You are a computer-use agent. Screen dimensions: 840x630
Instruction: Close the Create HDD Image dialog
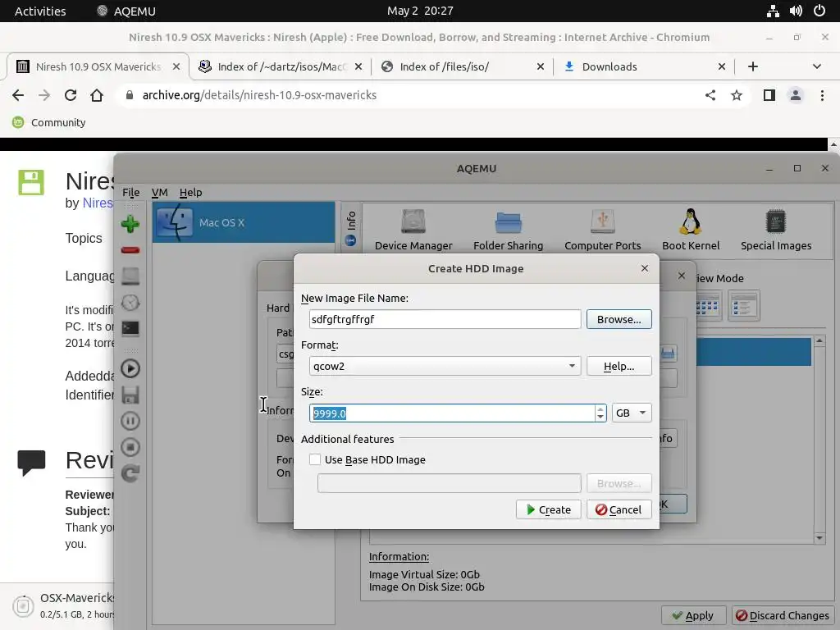(645, 268)
